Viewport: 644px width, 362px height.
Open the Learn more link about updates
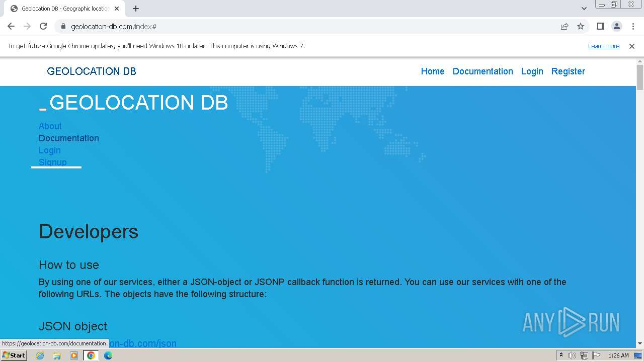pos(604,46)
